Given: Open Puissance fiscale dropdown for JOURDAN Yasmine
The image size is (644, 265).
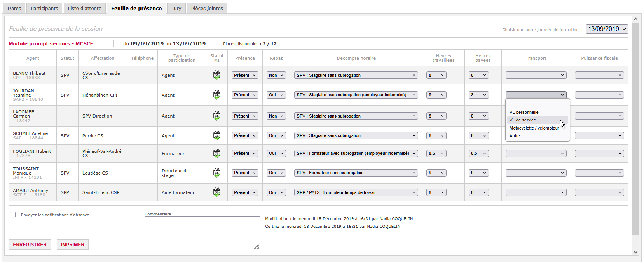Looking at the screenshot, I should tap(599, 95).
